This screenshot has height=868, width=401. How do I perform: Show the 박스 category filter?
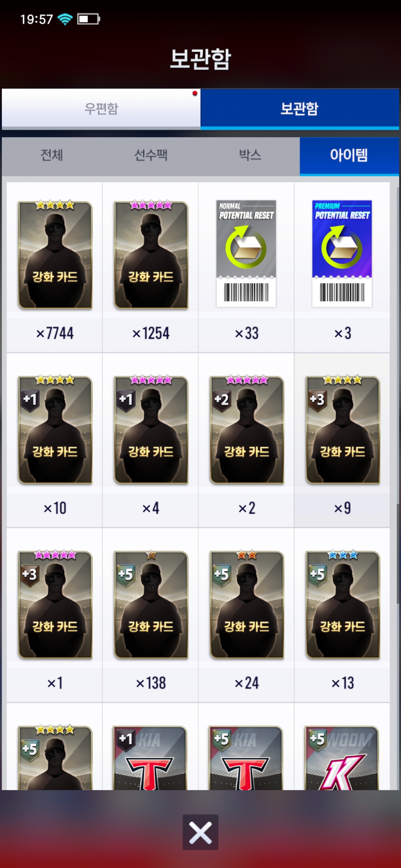(x=250, y=155)
